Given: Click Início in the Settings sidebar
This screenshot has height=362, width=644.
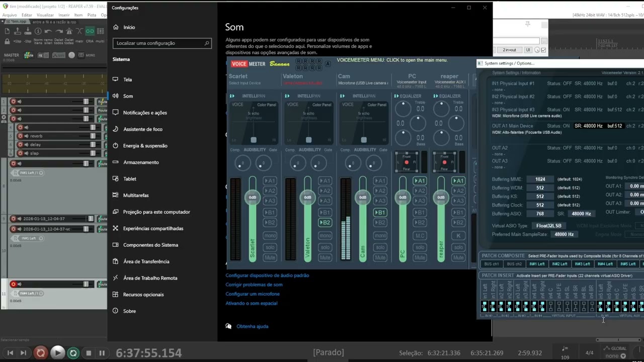Looking at the screenshot, I should click(x=129, y=27).
